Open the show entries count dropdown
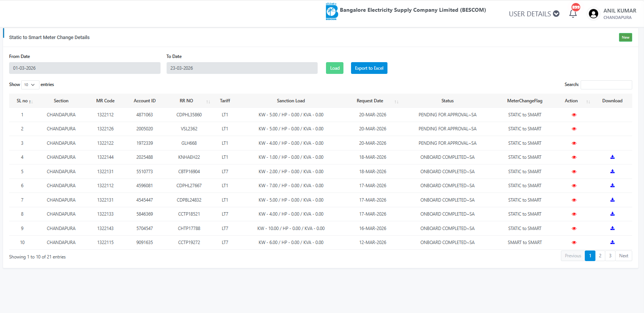The width and height of the screenshot is (644, 313). pyautogui.click(x=30, y=85)
